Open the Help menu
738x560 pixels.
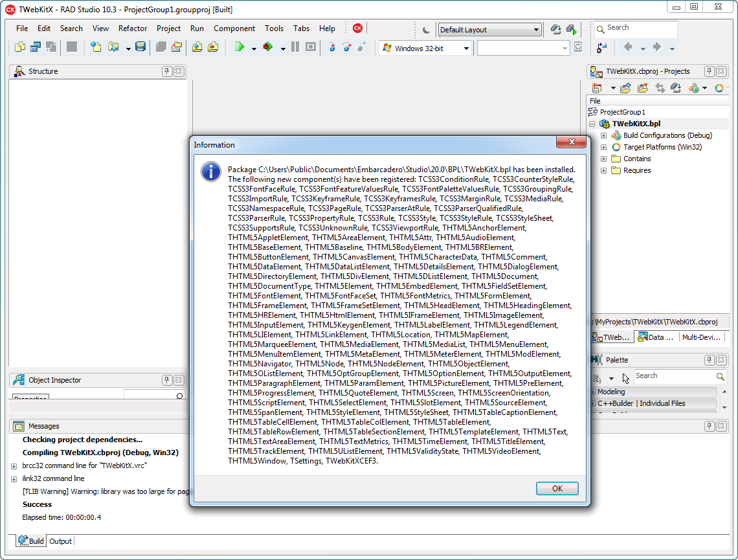click(x=327, y=28)
